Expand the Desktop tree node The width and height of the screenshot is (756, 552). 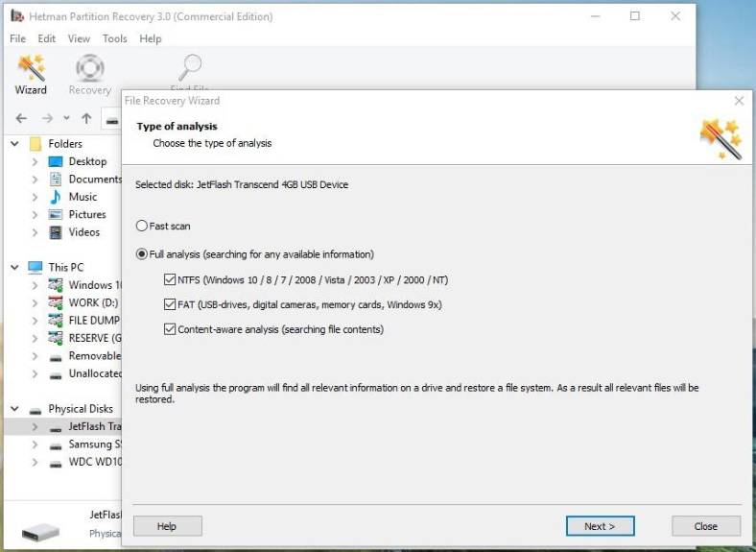click(35, 161)
